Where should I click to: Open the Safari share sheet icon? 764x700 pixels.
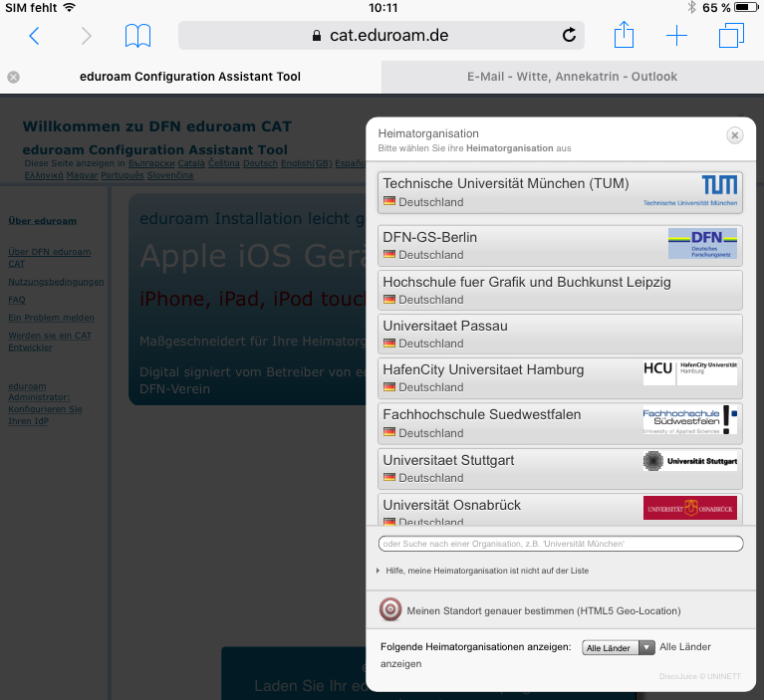click(624, 36)
